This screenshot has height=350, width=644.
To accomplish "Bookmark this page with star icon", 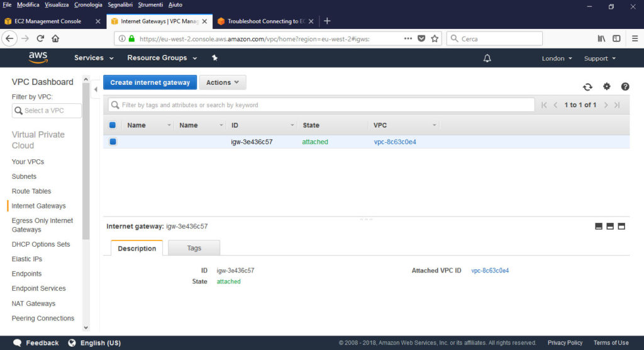I will (435, 38).
